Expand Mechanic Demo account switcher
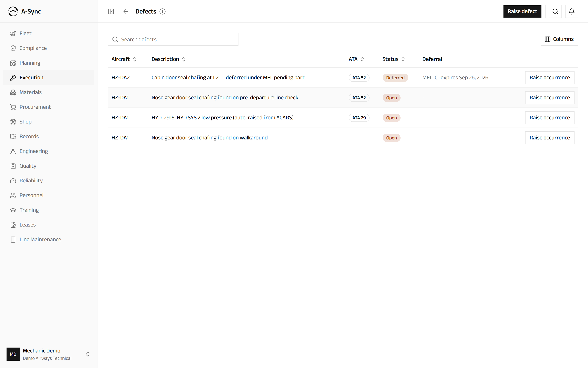 tap(88, 354)
